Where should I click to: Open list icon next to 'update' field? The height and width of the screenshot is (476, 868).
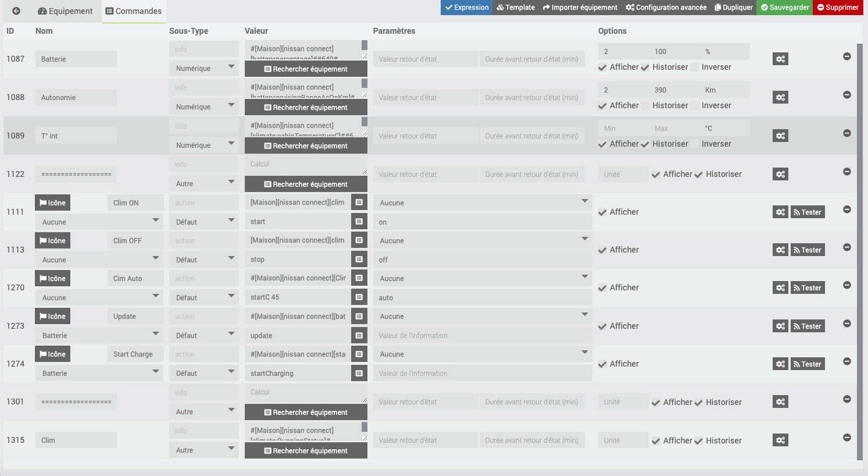tap(359, 336)
